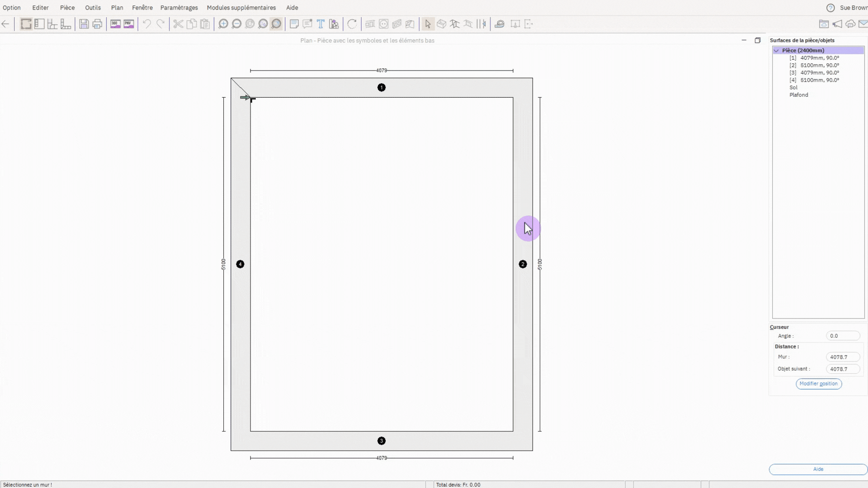Restore the plan sub-window size
This screenshot has width=868, height=488.
[x=758, y=40]
